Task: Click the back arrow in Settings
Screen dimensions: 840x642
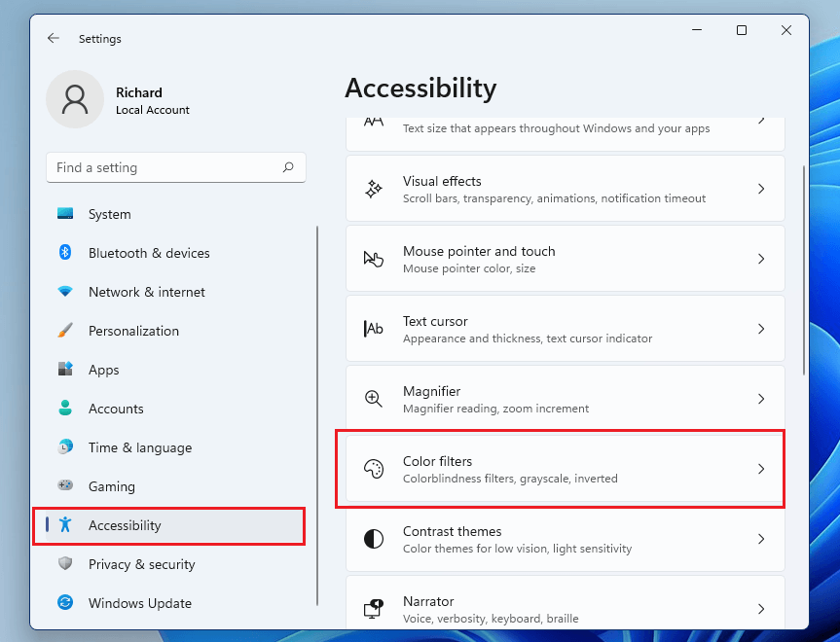Action: [53, 38]
